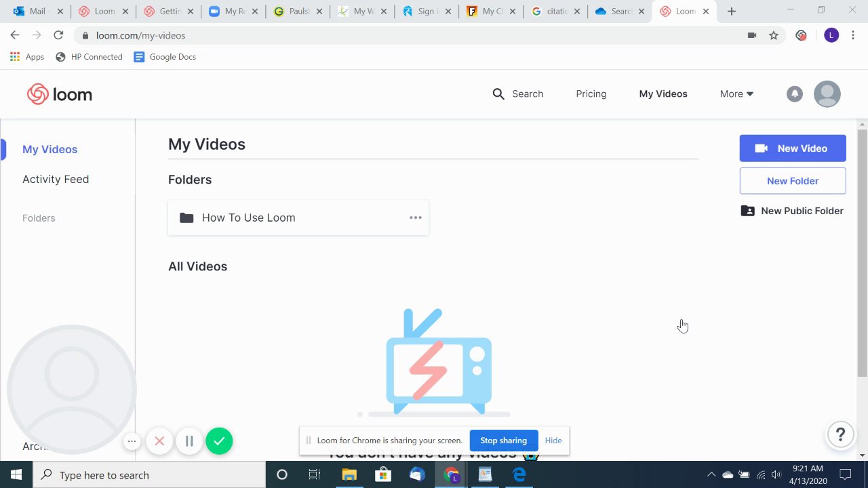The width and height of the screenshot is (868, 488).
Task: Select My Videos in the sidebar
Action: coord(50,149)
